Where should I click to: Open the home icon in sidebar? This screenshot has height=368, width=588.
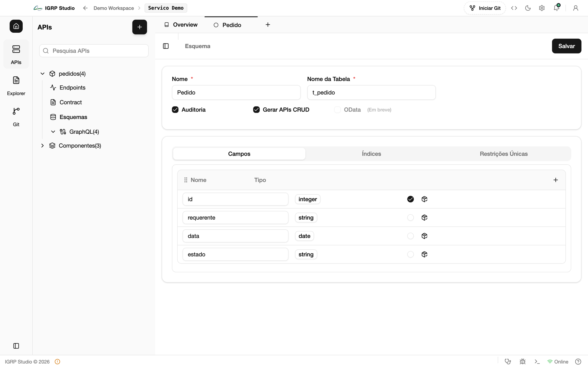click(x=16, y=26)
